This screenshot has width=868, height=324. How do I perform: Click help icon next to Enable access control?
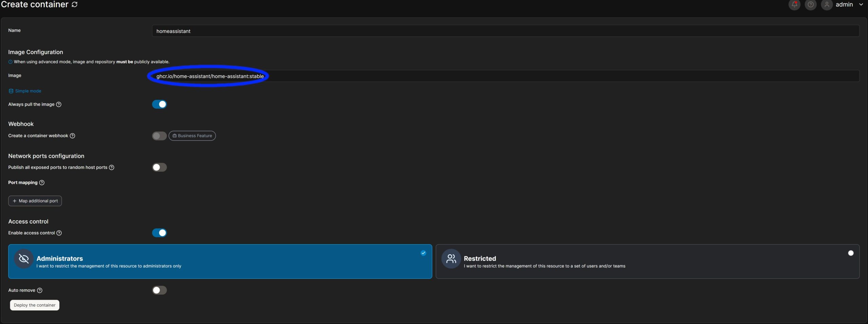[x=59, y=233]
